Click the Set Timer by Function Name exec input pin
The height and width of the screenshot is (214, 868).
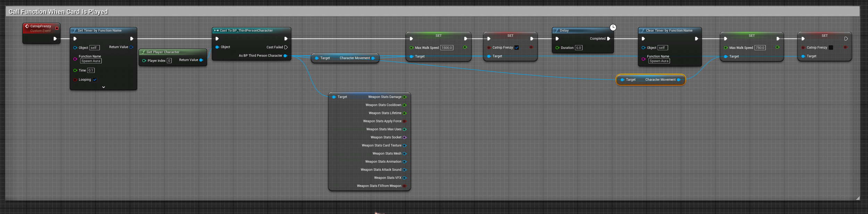point(75,39)
